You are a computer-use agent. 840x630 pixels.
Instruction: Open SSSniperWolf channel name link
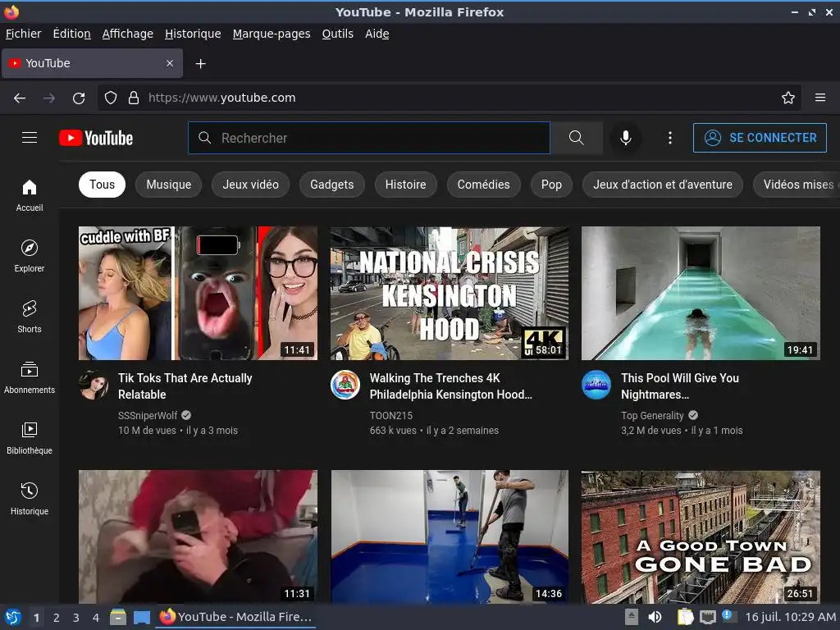coord(148,415)
